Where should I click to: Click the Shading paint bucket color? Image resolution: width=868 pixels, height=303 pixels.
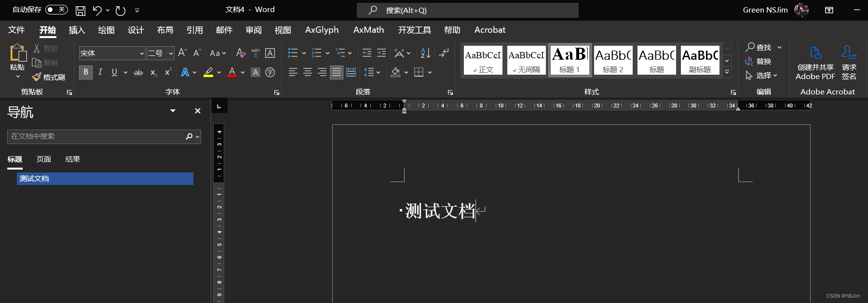[x=395, y=72]
